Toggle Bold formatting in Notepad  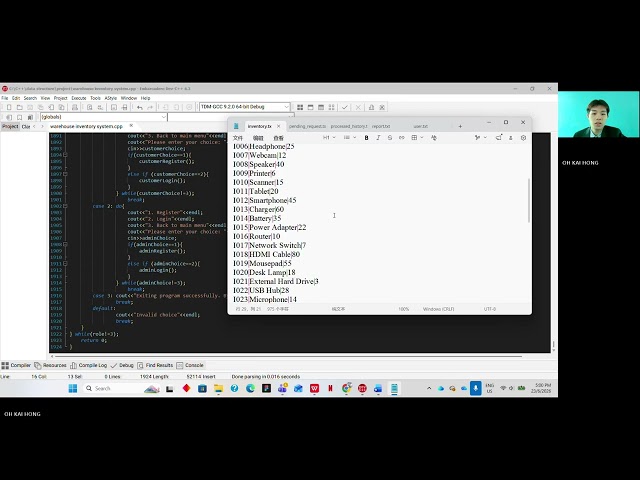[367, 138]
